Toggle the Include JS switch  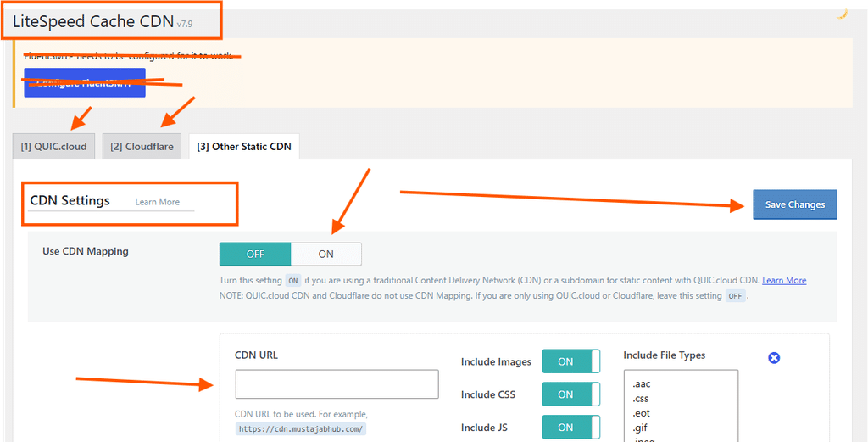pyautogui.click(x=570, y=427)
